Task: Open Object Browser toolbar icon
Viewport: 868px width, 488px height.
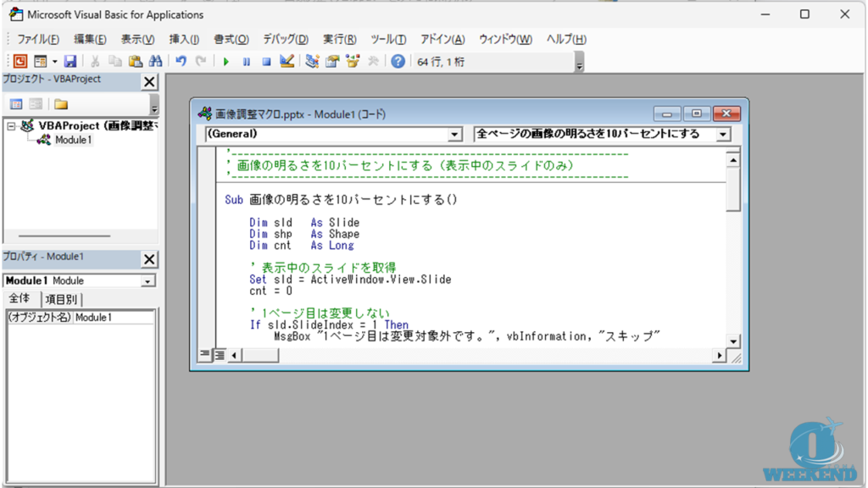Action: point(353,61)
